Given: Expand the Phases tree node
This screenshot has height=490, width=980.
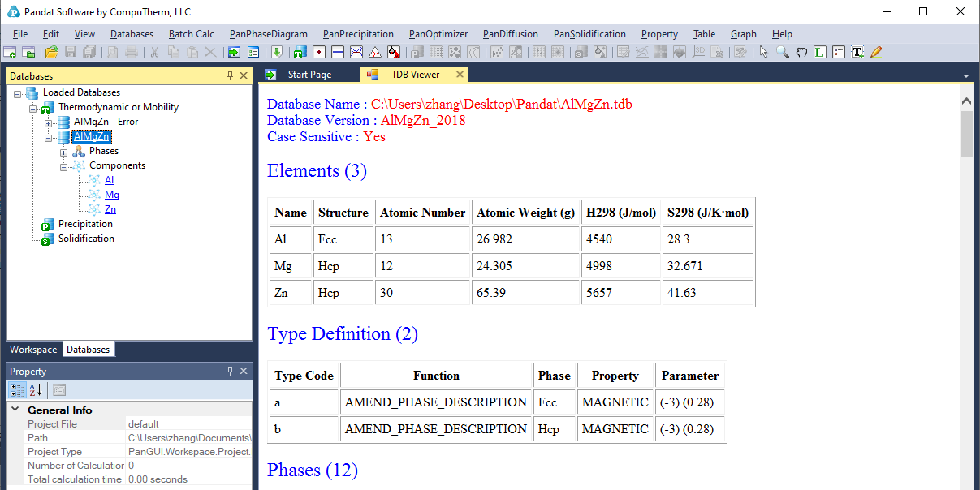Looking at the screenshot, I should (64, 151).
